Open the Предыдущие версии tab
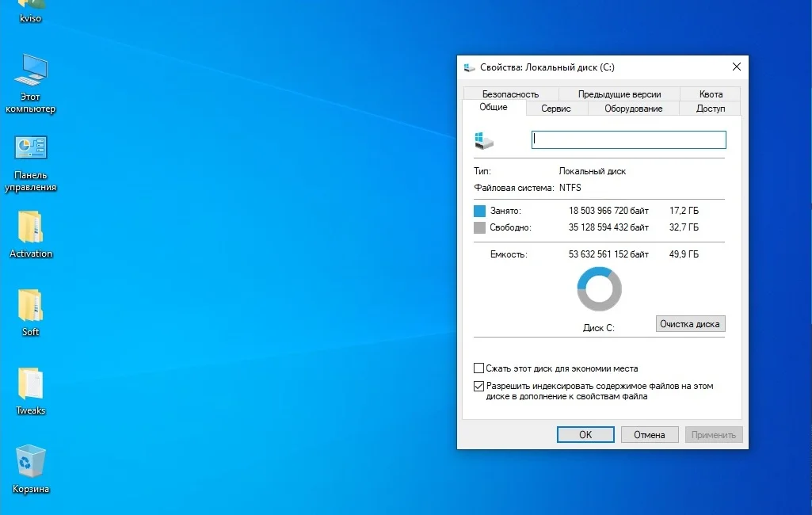Viewport: 812px width, 515px height. pyautogui.click(x=619, y=94)
